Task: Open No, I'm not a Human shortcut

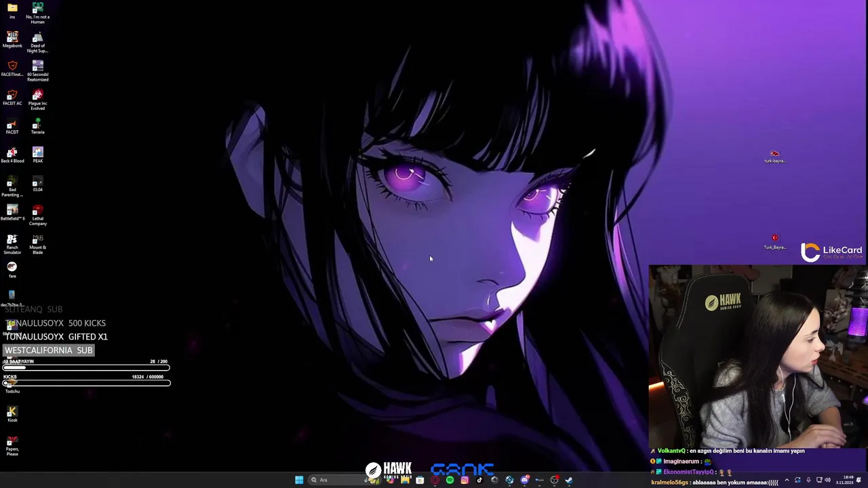Action: click(37, 13)
